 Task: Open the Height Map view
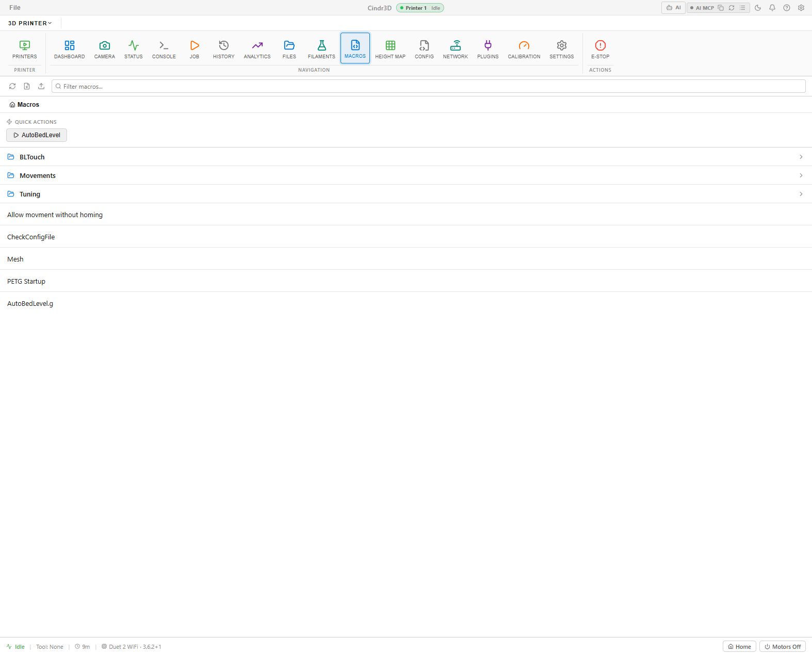(x=390, y=48)
